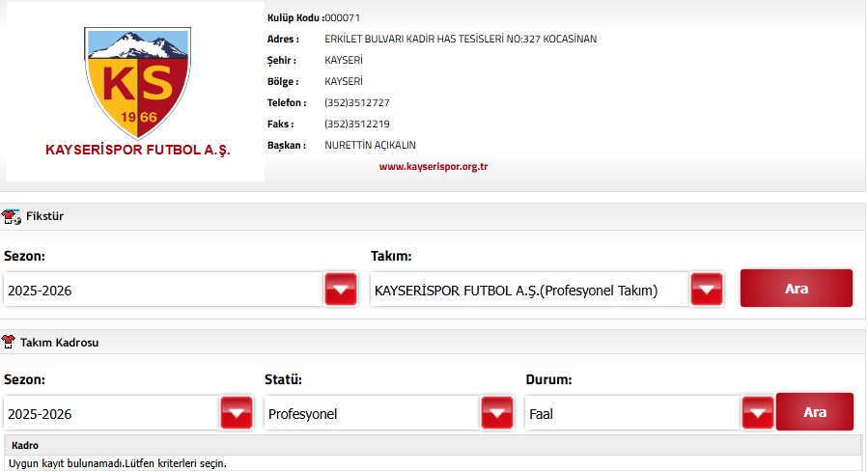Open the Takım dropdown arrow
Viewport: 868px width, 472px height.
(707, 289)
